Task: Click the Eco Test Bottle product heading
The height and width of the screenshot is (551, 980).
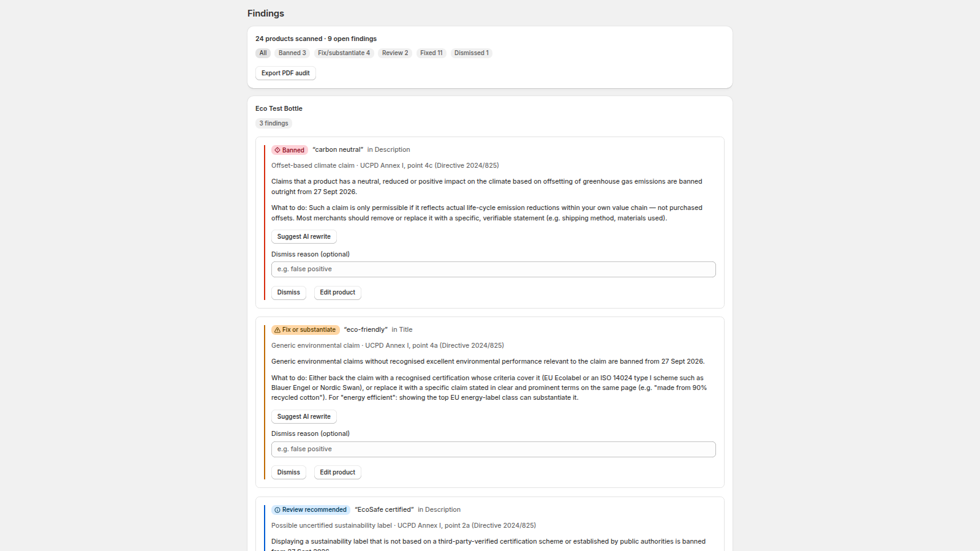Action: click(279, 108)
